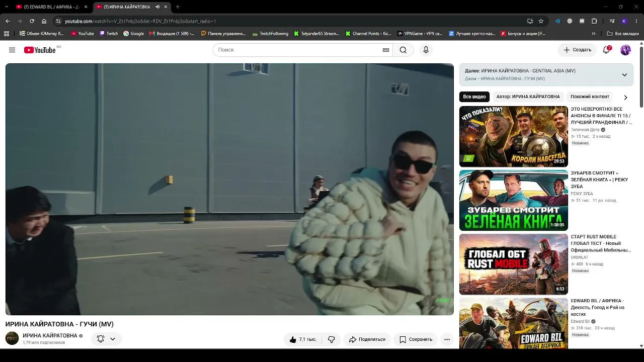Open the tab search dropdown arrow
This screenshot has width=644, height=362.
pyautogui.click(x=7, y=7)
